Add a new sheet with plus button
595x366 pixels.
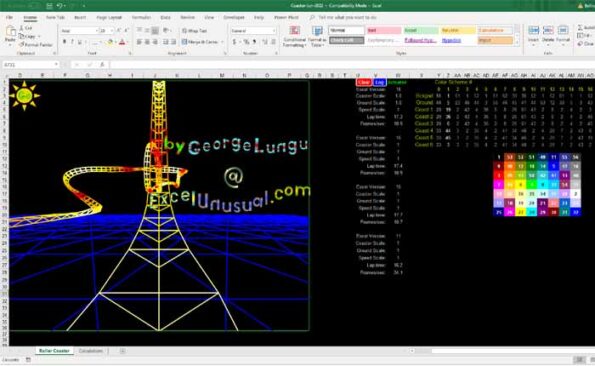[x=123, y=351]
